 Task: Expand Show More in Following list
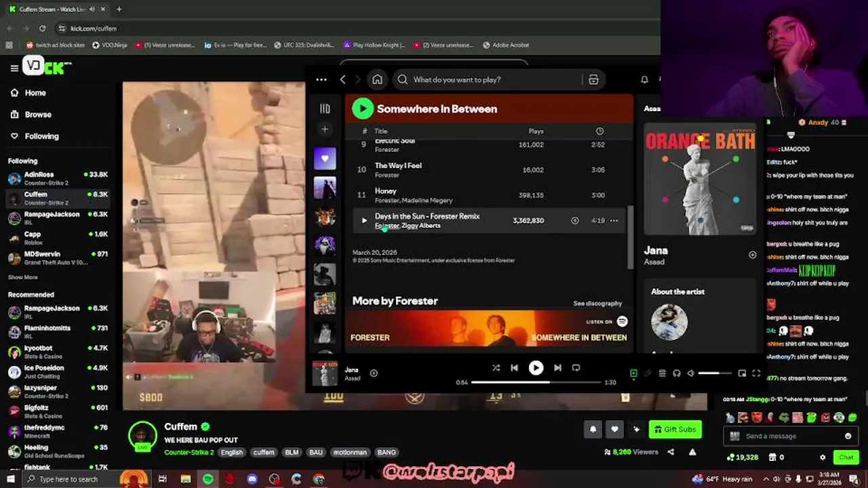pos(22,277)
